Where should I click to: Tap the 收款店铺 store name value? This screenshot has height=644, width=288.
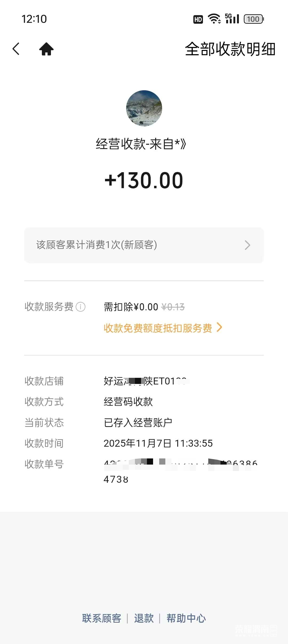pos(146,381)
